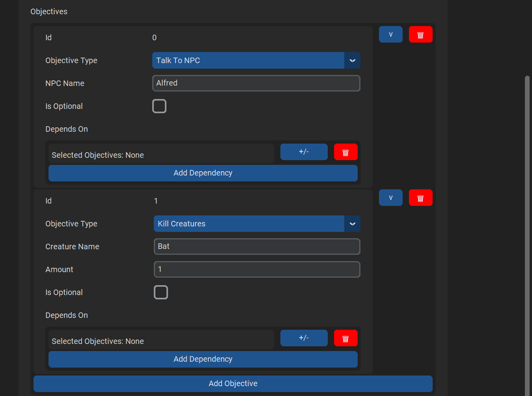Click Add Dependency under objective 0

[203, 173]
